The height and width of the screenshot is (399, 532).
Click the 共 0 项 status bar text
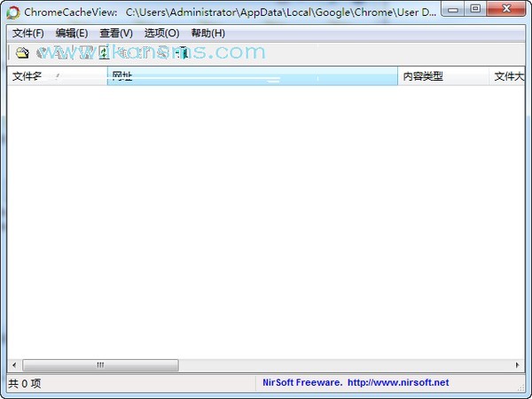tap(25, 383)
